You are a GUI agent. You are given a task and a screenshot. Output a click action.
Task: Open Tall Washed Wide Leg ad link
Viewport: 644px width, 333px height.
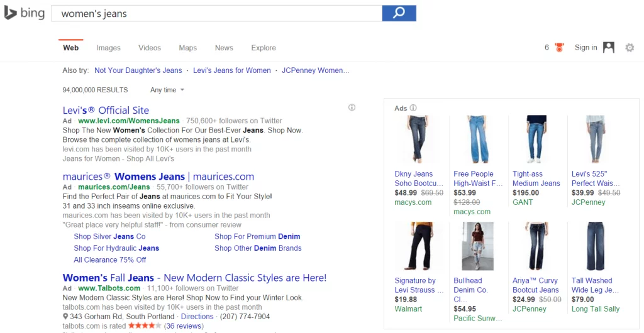point(595,285)
